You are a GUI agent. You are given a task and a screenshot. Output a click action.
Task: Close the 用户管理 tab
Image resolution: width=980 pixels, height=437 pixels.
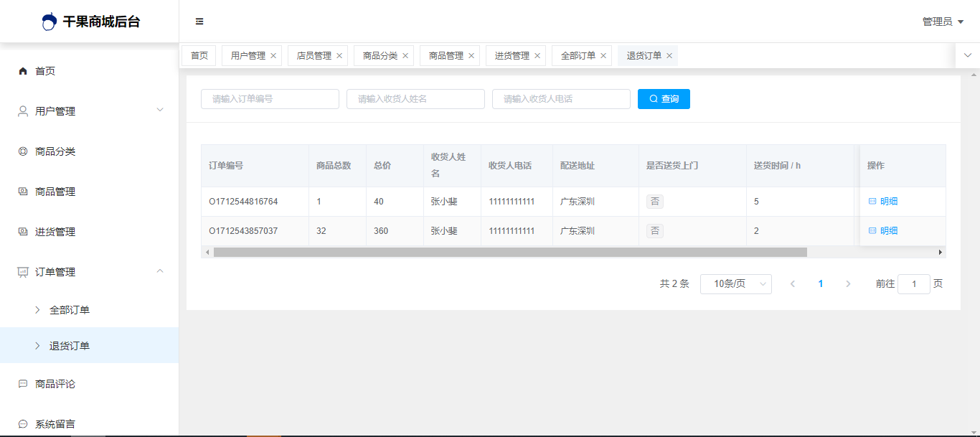pyautogui.click(x=273, y=56)
